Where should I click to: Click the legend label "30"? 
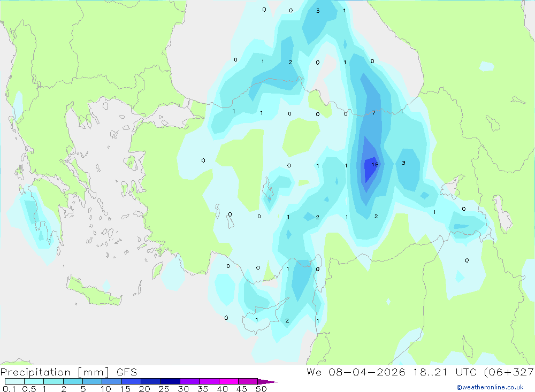183,389
